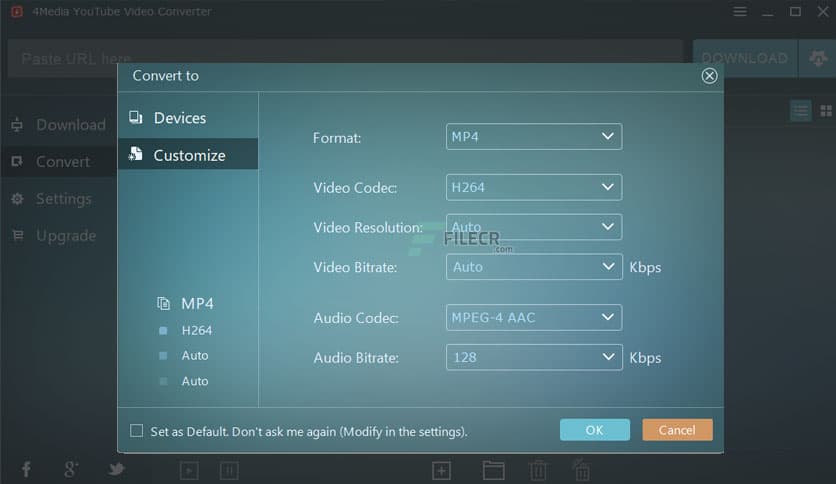836x484 pixels.
Task: Open the Convert sidebar section
Action: tap(59, 162)
